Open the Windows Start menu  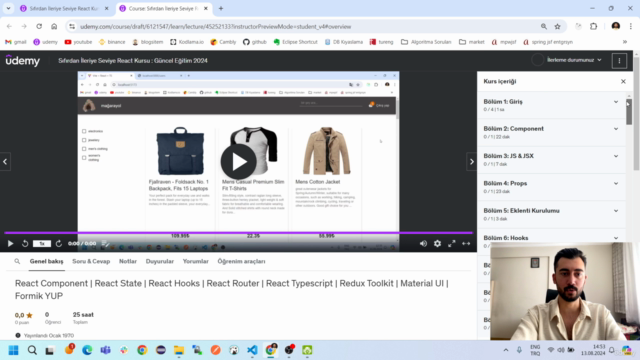click(x=13, y=350)
